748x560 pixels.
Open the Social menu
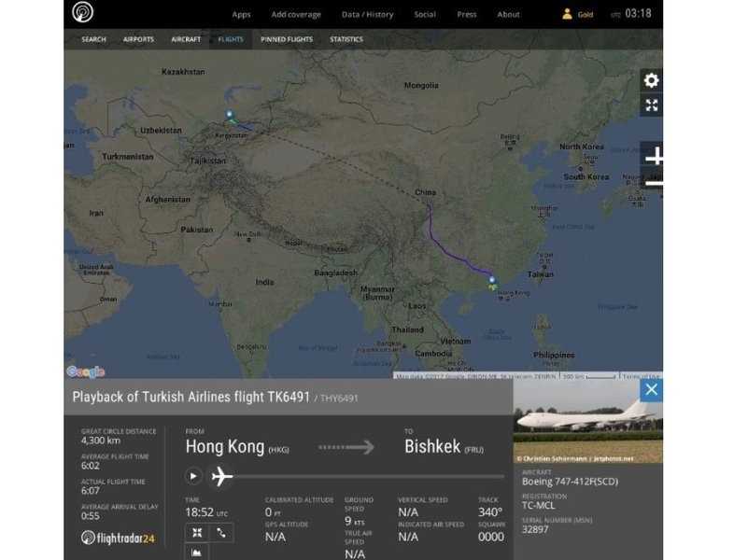(425, 15)
